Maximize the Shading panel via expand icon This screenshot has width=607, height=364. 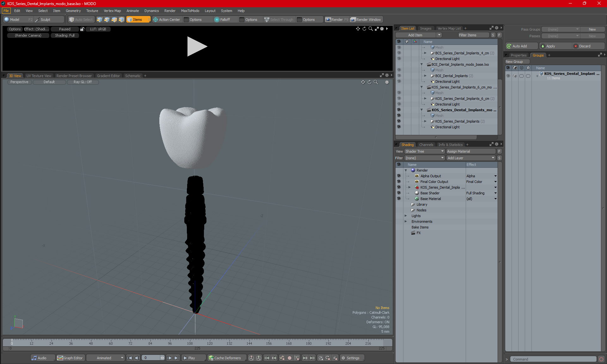click(492, 144)
